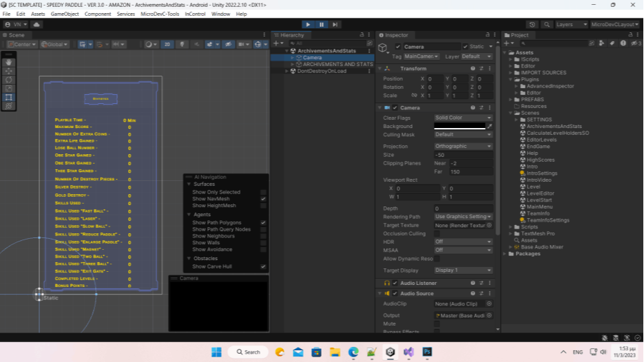Open the Layers dropdown in top toolbar
The height and width of the screenshot is (362, 644).
570,25
